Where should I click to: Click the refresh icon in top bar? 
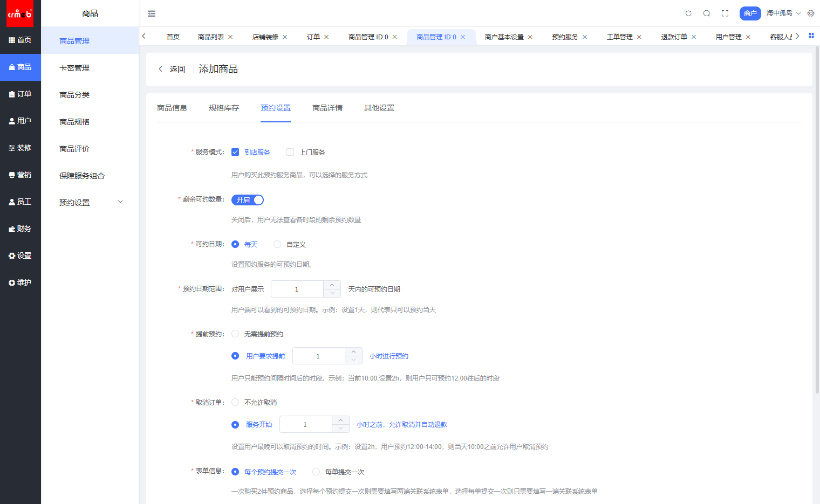pyautogui.click(x=688, y=13)
